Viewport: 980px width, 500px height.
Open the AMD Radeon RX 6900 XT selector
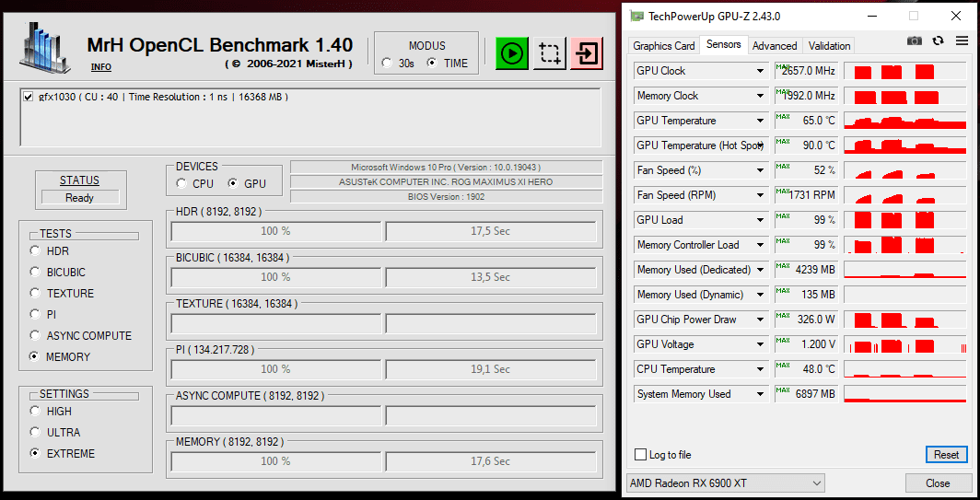[725, 483]
